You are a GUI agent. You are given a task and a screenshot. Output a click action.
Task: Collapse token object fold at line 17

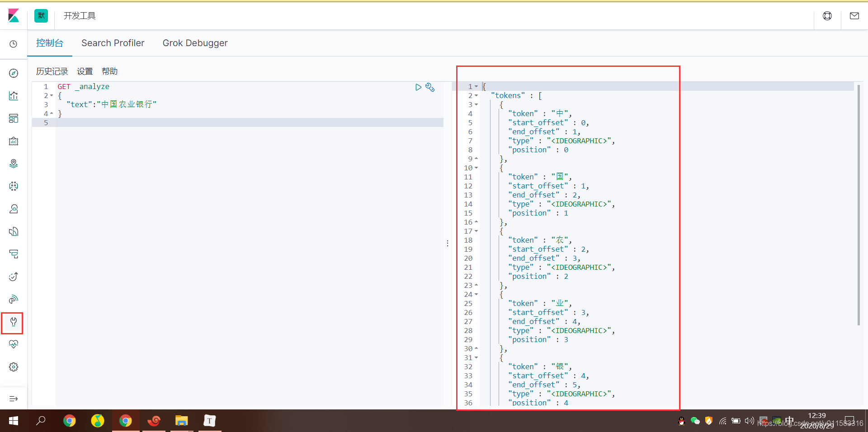476,231
